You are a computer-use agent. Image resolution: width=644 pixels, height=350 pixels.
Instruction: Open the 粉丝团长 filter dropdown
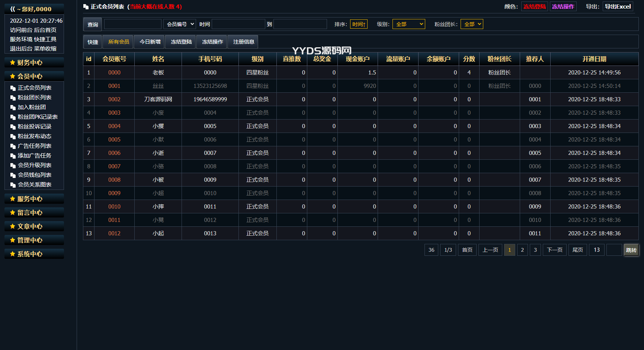[x=471, y=24]
